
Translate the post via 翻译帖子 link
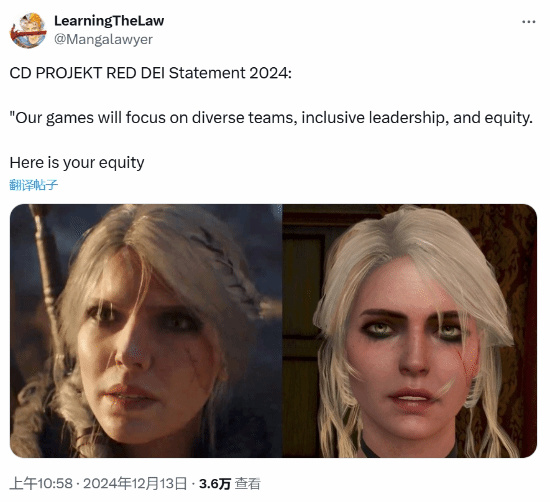pos(33,185)
